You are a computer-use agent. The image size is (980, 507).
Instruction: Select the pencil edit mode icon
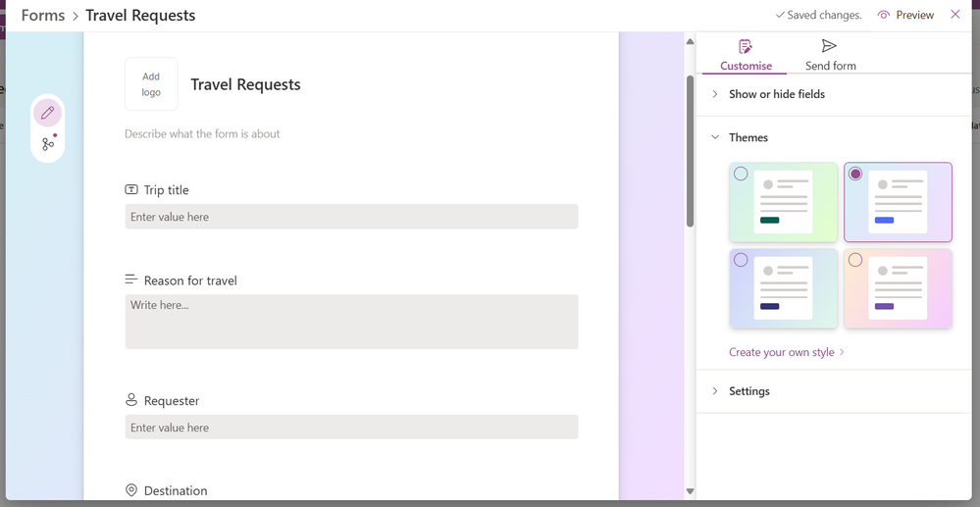47,113
